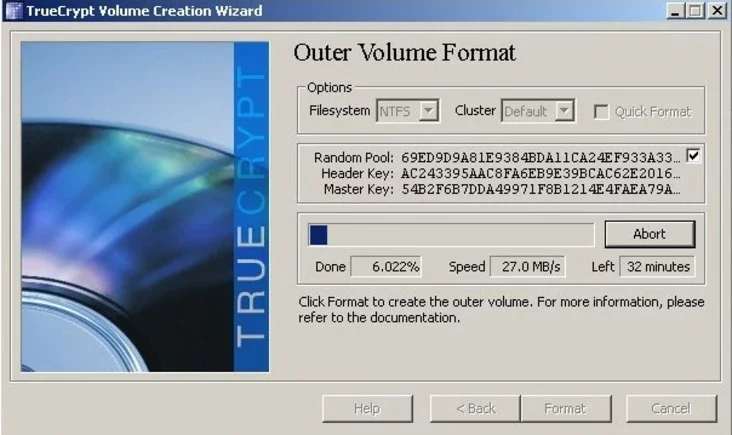Image resolution: width=732 pixels, height=435 pixels.
Task: Maximize the Volume Creation Wizard window
Action: 694,11
